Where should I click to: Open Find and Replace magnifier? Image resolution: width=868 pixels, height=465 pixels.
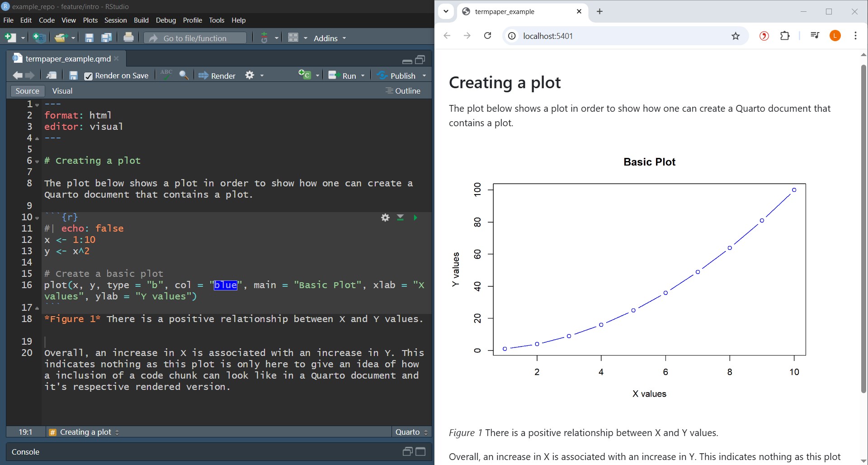(x=184, y=75)
